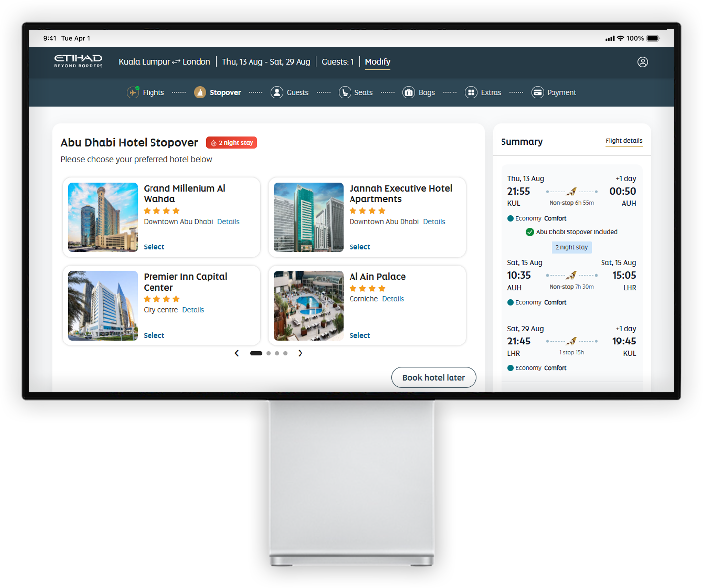Viewport: 703px width, 588px height.
Task: Click the plane icon on LHR to KUL flight
Action: point(572,341)
